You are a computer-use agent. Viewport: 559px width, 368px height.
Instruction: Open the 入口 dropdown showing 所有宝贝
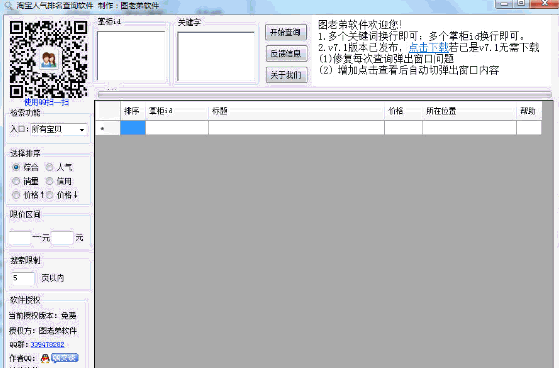coord(59,129)
